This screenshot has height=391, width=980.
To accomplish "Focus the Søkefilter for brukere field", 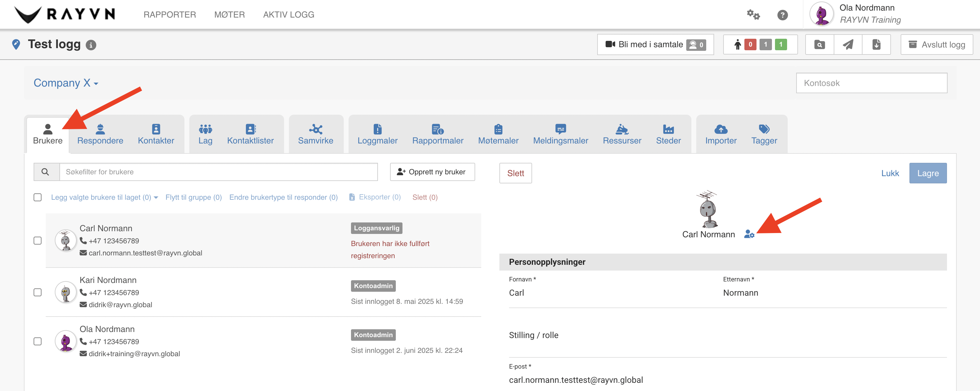I will [218, 172].
